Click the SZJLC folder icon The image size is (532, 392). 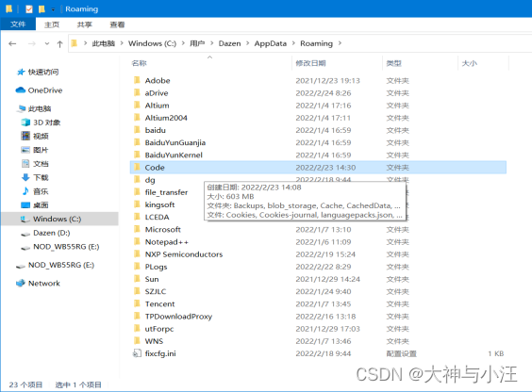137,291
